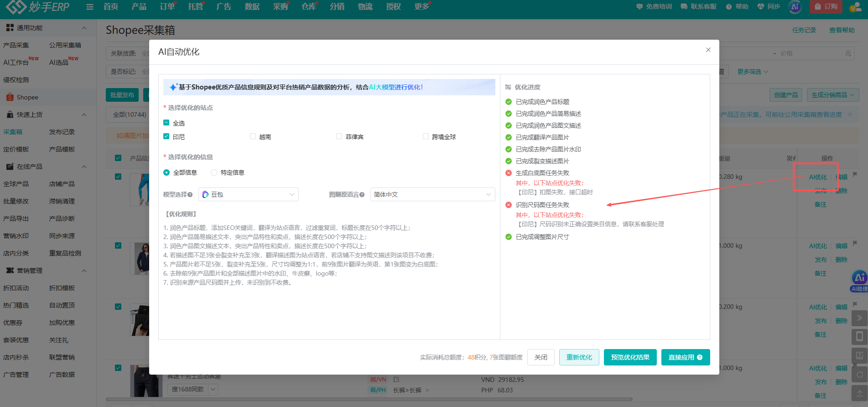
Task: Open the round AI icon in top bar
Action: pyautogui.click(x=795, y=7)
